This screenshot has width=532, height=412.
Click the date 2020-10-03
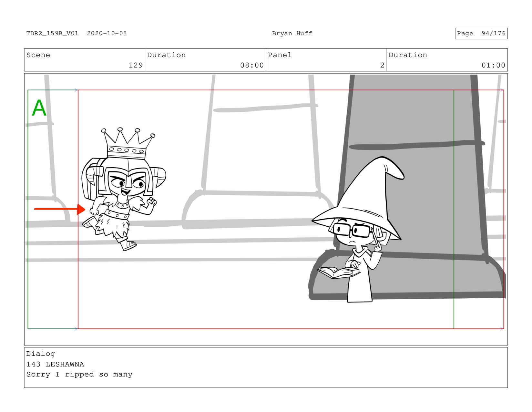pos(107,33)
